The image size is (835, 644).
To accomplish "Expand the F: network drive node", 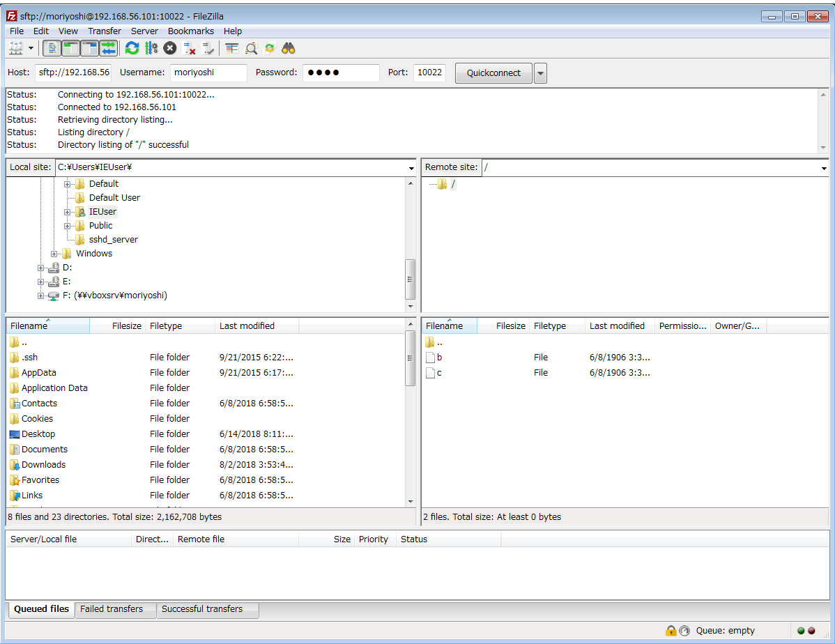I will point(40,296).
